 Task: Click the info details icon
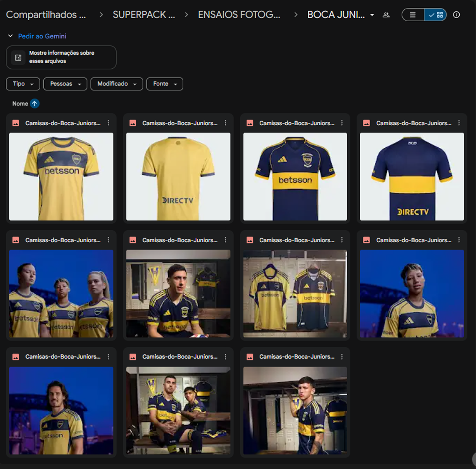click(456, 15)
